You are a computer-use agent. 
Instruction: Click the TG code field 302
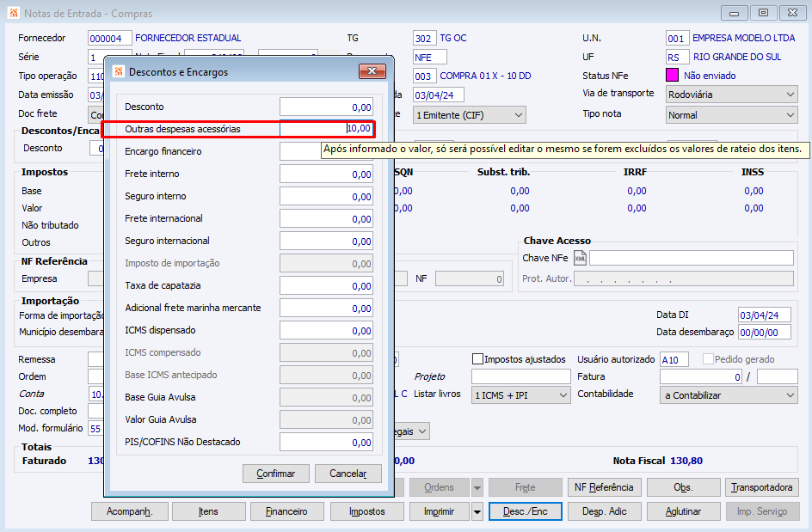pos(425,39)
